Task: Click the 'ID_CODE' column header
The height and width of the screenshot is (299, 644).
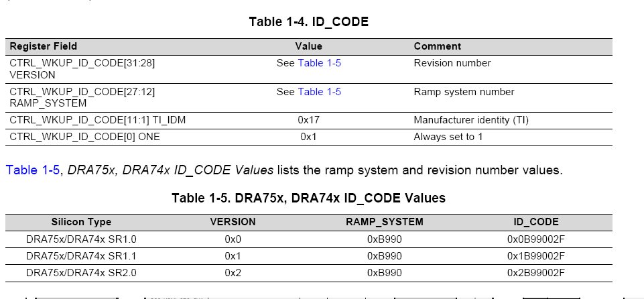Action: [536, 222]
